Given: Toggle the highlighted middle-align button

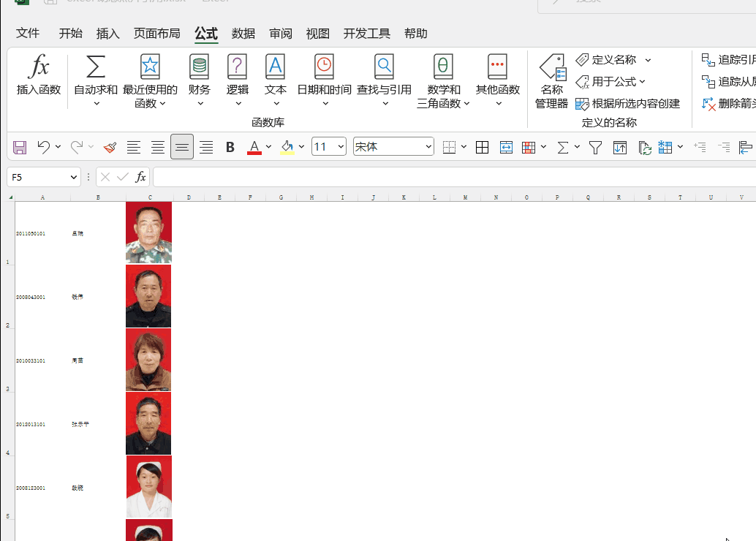Looking at the screenshot, I should tap(182, 146).
